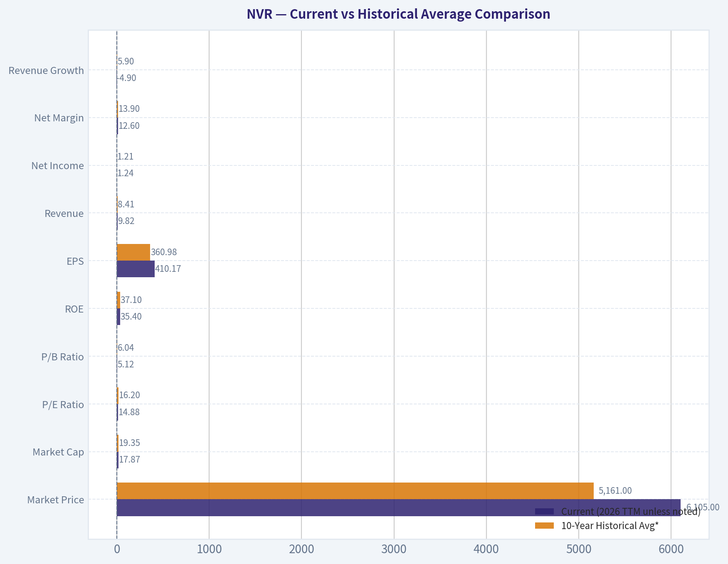Click the value label '19.35' for Market Cap
Screen dimensions: 728x564
click(x=130, y=443)
